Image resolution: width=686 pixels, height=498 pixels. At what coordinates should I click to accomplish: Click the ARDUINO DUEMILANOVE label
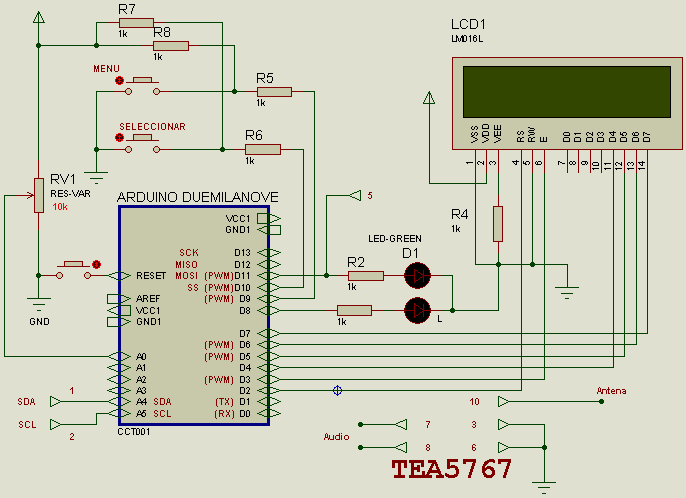198,197
